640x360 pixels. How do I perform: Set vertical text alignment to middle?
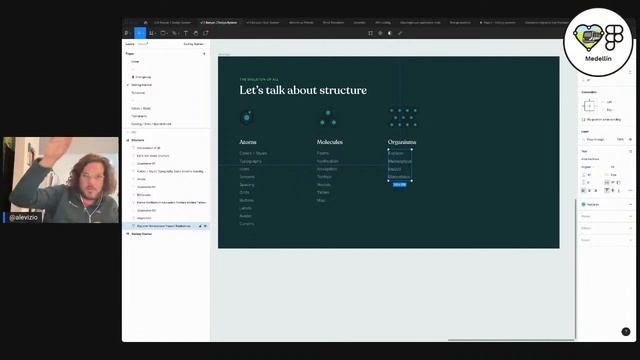(613, 191)
